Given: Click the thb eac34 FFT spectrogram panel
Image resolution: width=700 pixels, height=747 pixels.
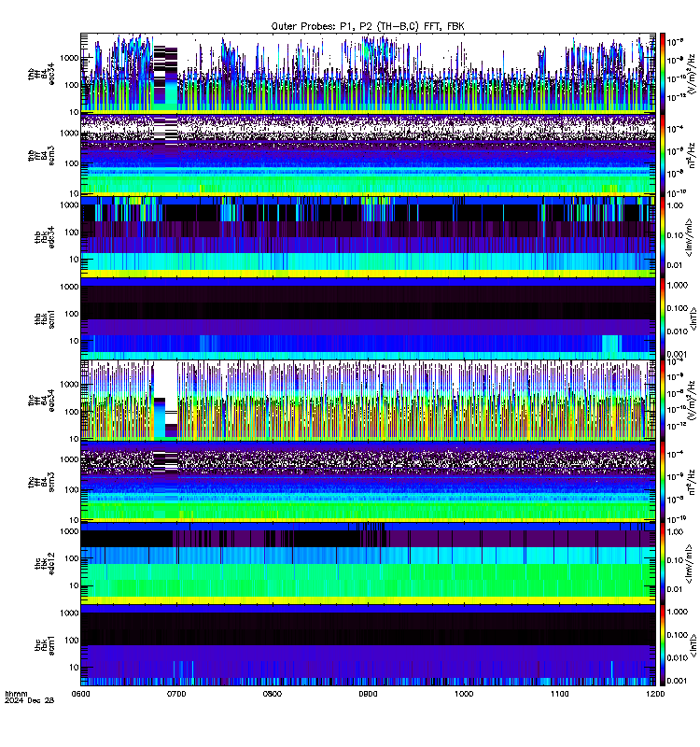Looking at the screenshot, I should pos(368,73).
